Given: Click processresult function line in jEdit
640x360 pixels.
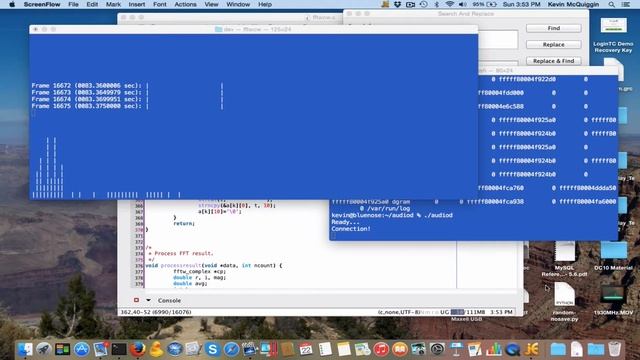Looking at the screenshot, I should pyautogui.click(x=214, y=265).
